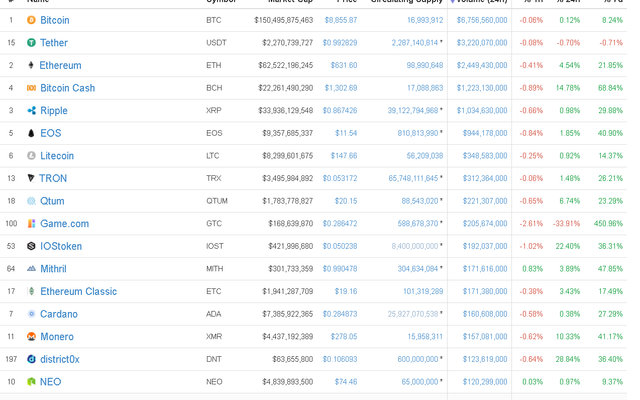Viewport: 640px width, 400px height.
Task: Click Mithril 1h change 0.83%
Action: (533, 269)
